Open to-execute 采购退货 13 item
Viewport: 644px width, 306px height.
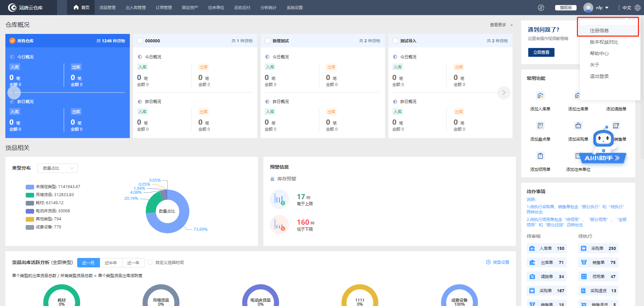click(x=598, y=291)
